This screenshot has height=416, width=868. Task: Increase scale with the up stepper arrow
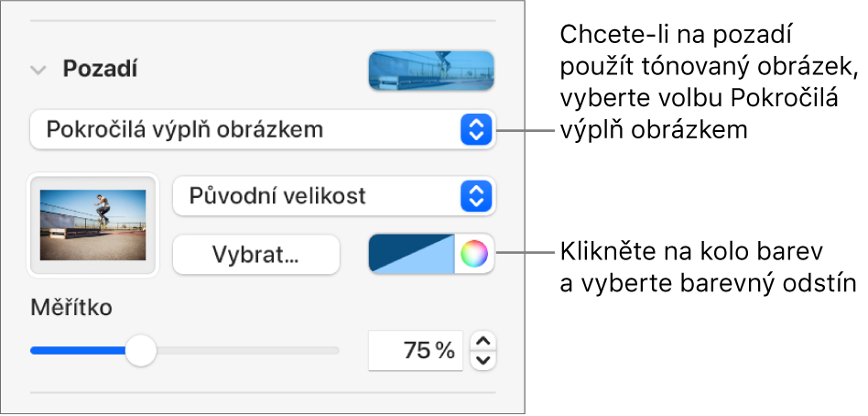click(484, 342)
